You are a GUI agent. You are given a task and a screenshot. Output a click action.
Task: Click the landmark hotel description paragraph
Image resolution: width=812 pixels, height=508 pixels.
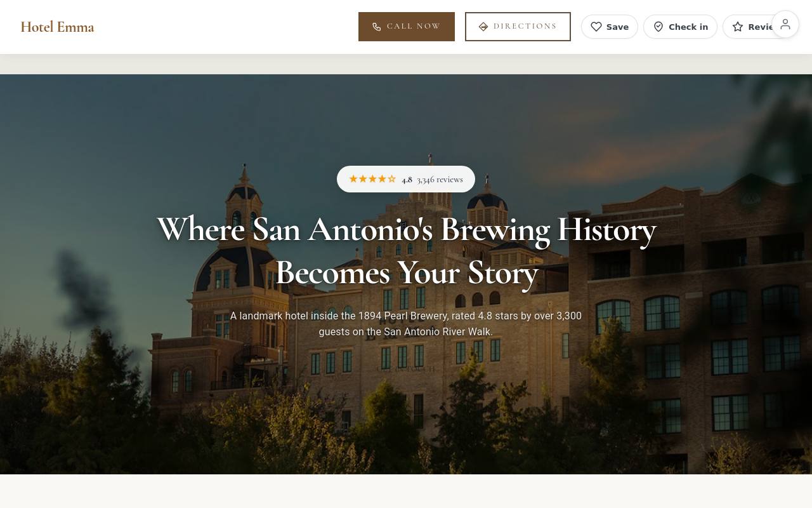coord(406,324)
